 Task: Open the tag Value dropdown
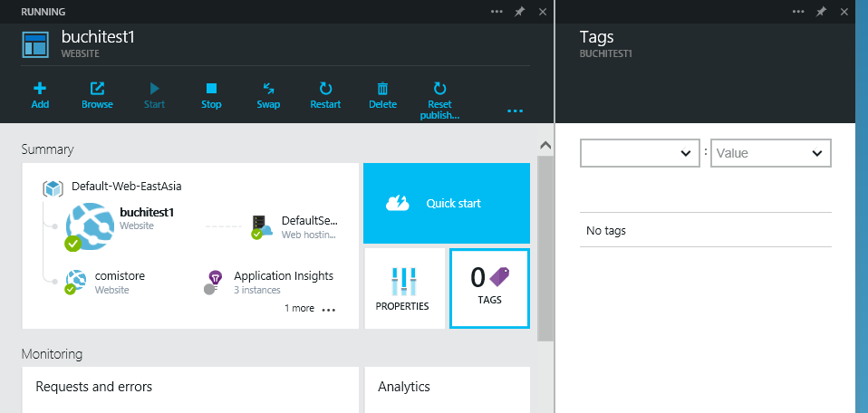coord(771,153)
